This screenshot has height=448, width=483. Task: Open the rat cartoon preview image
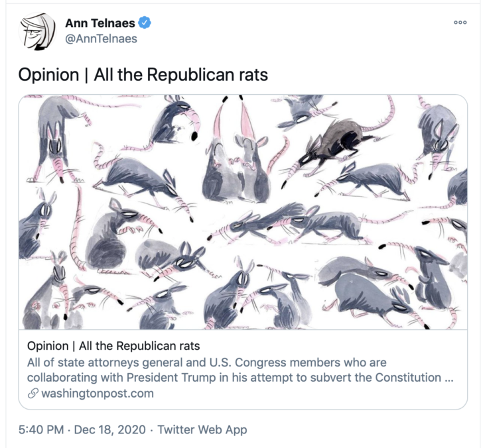coord(243,212)
